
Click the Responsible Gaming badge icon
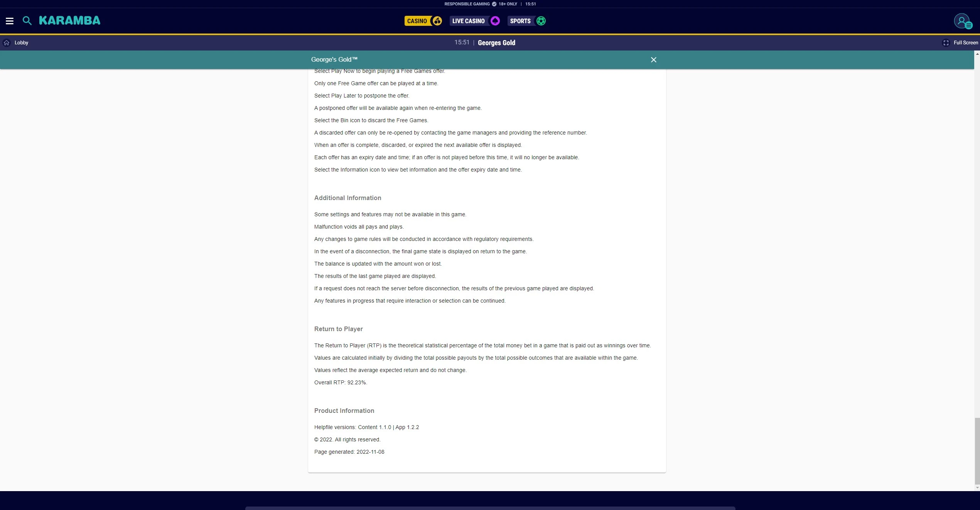tap(494, 4)
